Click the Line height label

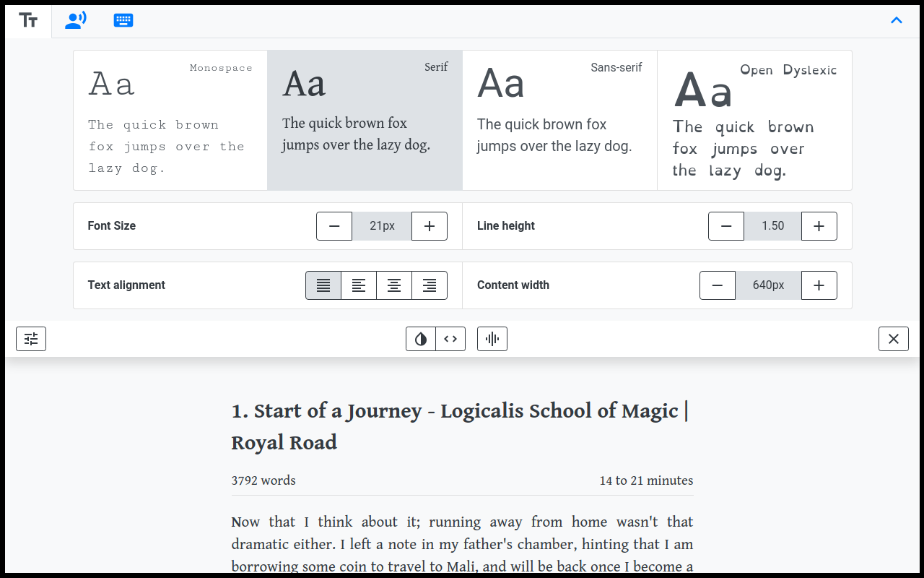pyautogui.click(x=506, y=226)
